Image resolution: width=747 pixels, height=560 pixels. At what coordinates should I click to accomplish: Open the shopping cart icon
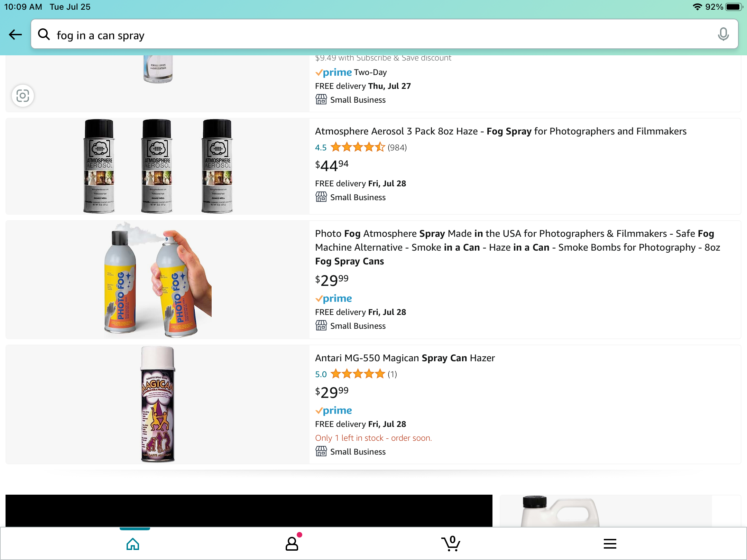tap(451, 544)
